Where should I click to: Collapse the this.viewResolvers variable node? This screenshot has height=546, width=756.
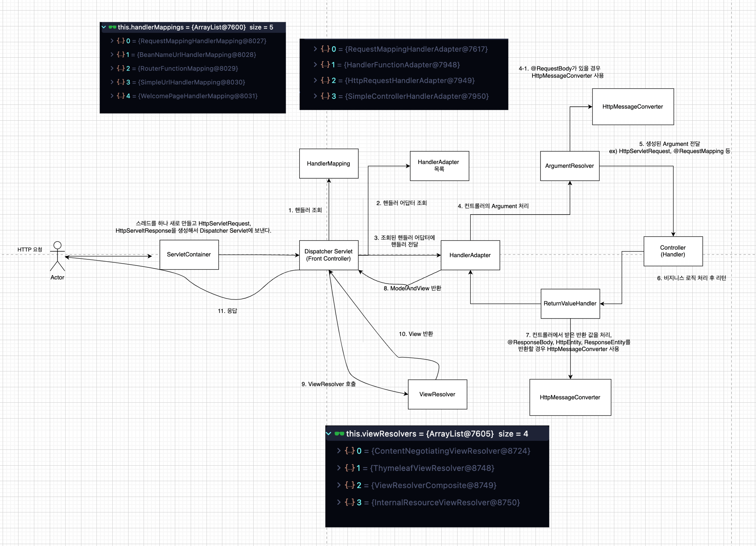click(x=329, y=434)
